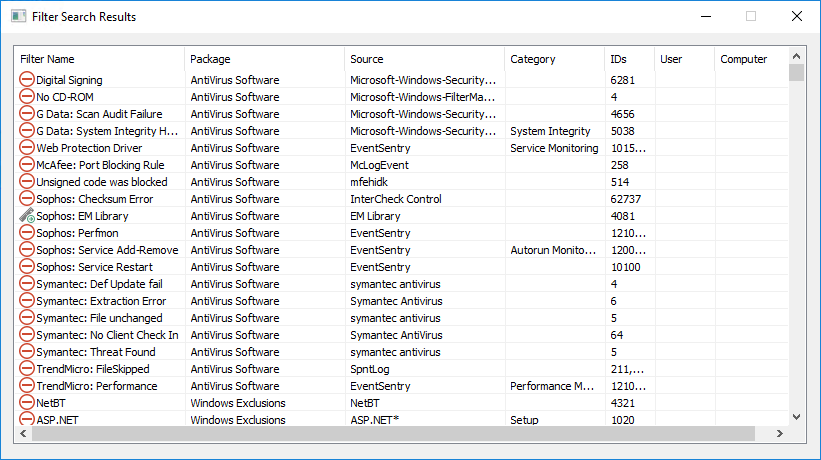Viewport: 821px width, 460px height.
Task: Click the exclude icon beside NetBT
Action: click(x=27, y=402)
